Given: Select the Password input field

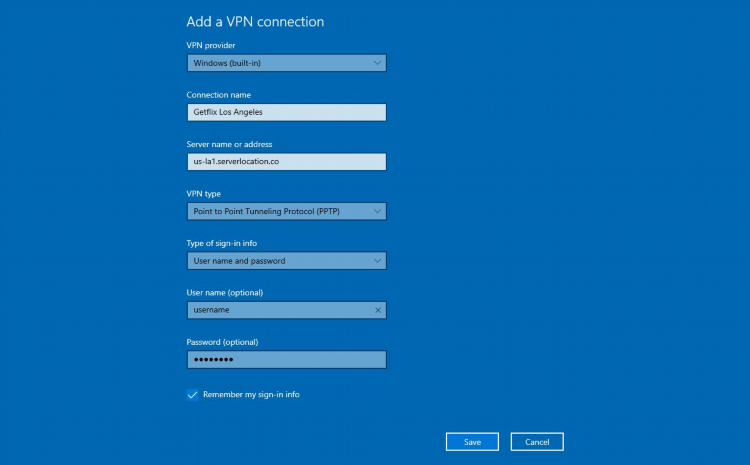Looking at the screenshot, I should [287, 359].
